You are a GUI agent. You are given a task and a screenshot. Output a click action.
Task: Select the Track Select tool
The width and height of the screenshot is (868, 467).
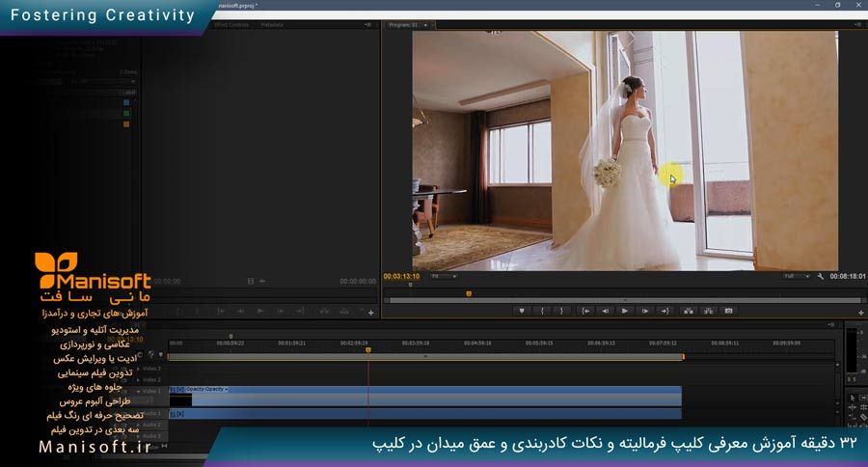(863, 398)
